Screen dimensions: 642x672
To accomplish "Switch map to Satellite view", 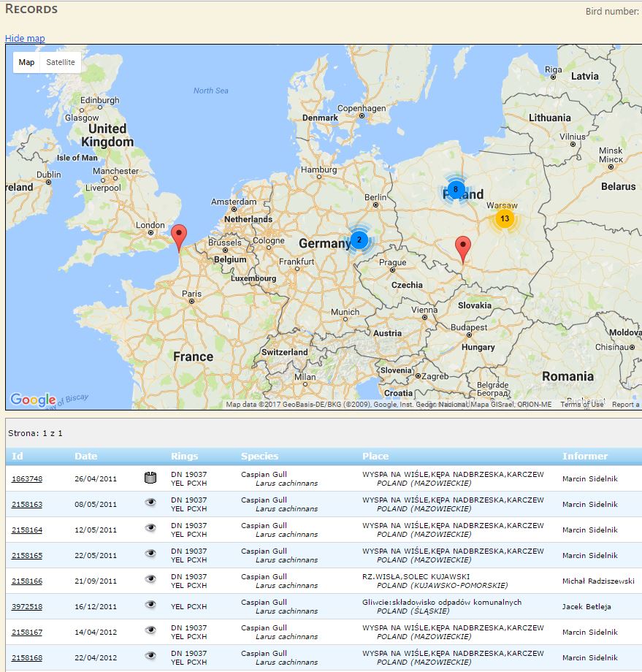I will click(61, 63).
